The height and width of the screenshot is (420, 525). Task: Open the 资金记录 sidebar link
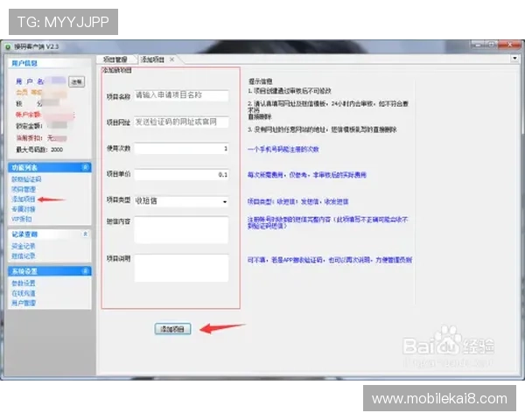click(24, 246)
